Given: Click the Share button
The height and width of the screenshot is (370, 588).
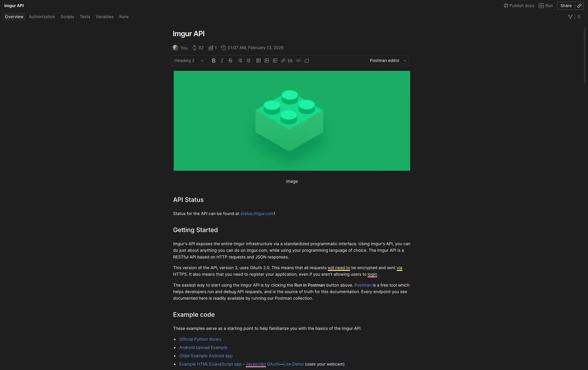Looking at the screenshot, I should point(566,6).
